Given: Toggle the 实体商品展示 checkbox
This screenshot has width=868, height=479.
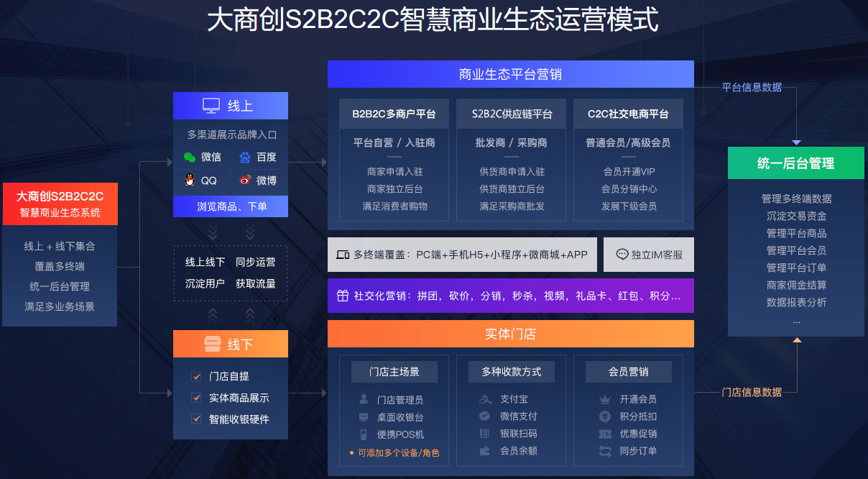Looking at the screenshot, I should tap(196, 398).
